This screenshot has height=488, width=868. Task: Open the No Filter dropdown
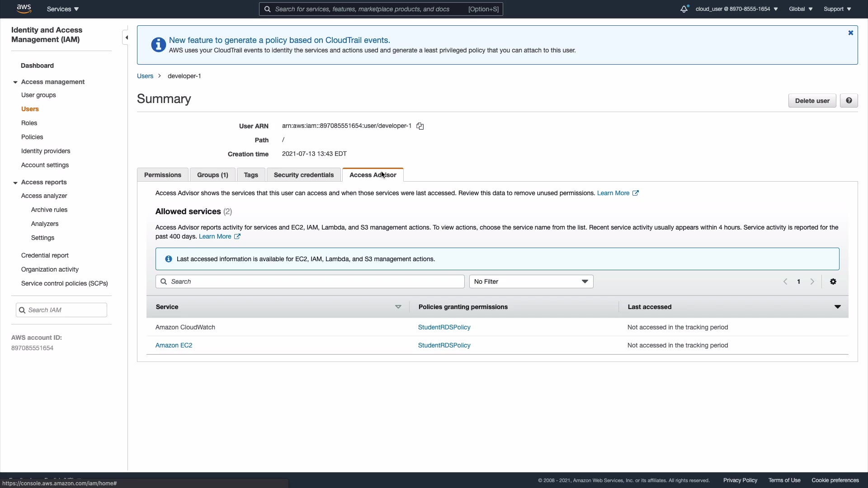tap(531, 282)
